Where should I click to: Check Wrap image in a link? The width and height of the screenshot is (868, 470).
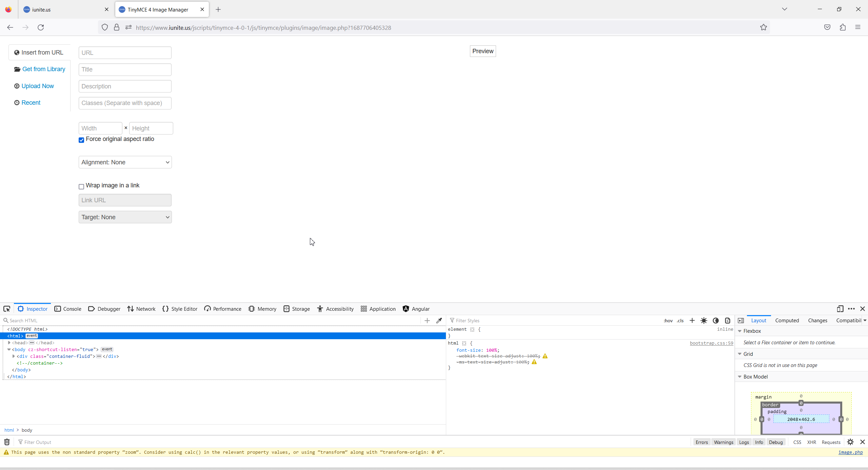(x=81, y=186)
